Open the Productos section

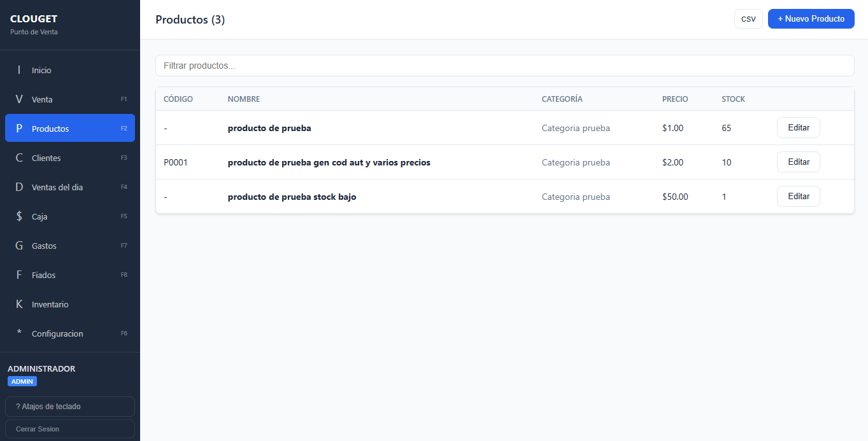(51, 128)
